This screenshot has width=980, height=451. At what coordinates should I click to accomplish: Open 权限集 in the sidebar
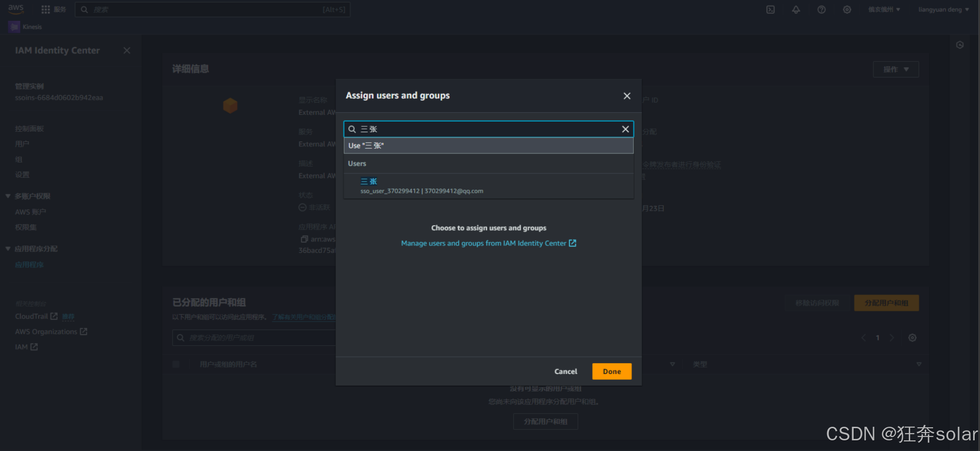[x=26, y=227]
